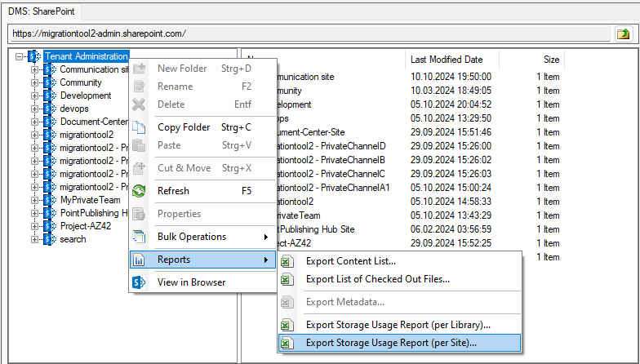Click the SharePoint icon next to Community
The width and height of the screenshot is (640, 364).
[51, 82]
